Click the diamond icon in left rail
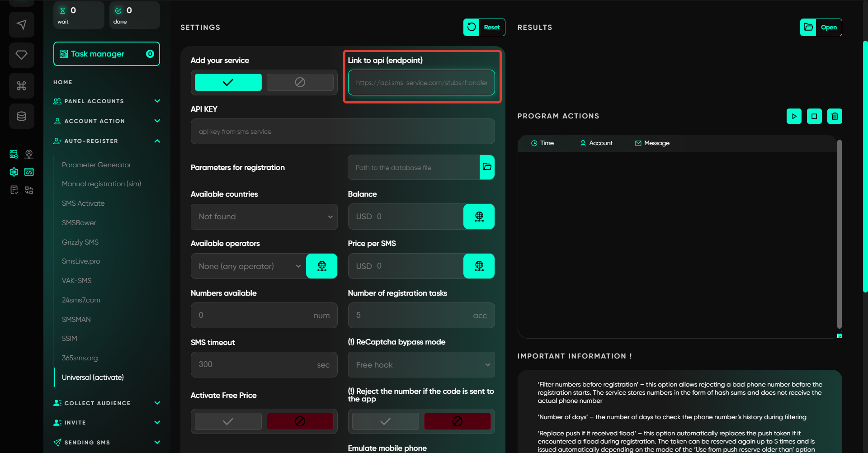This screenshot has width=868, height=453. [21, 55]
